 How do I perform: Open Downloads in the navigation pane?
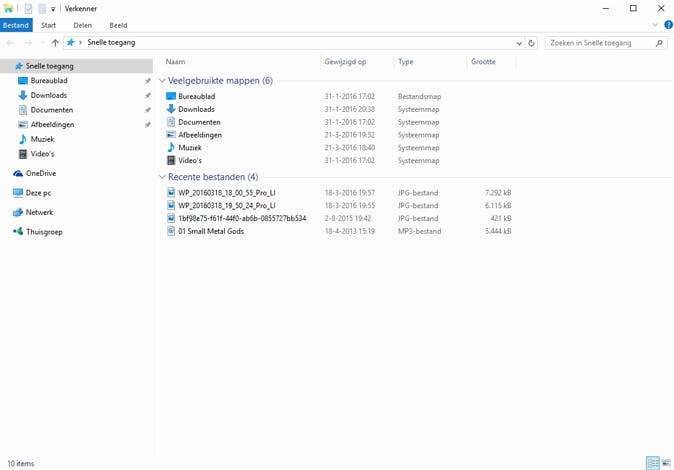point(49,95)
